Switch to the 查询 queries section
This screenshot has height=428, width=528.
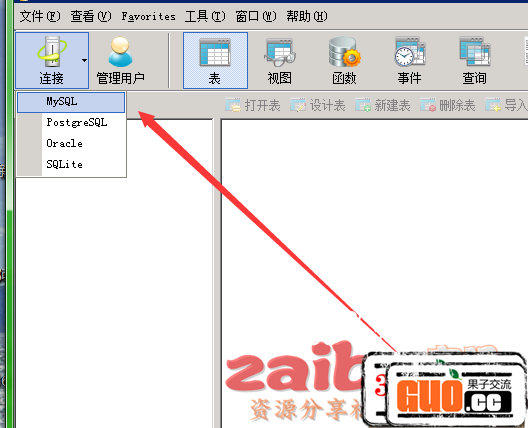[474, 60]
